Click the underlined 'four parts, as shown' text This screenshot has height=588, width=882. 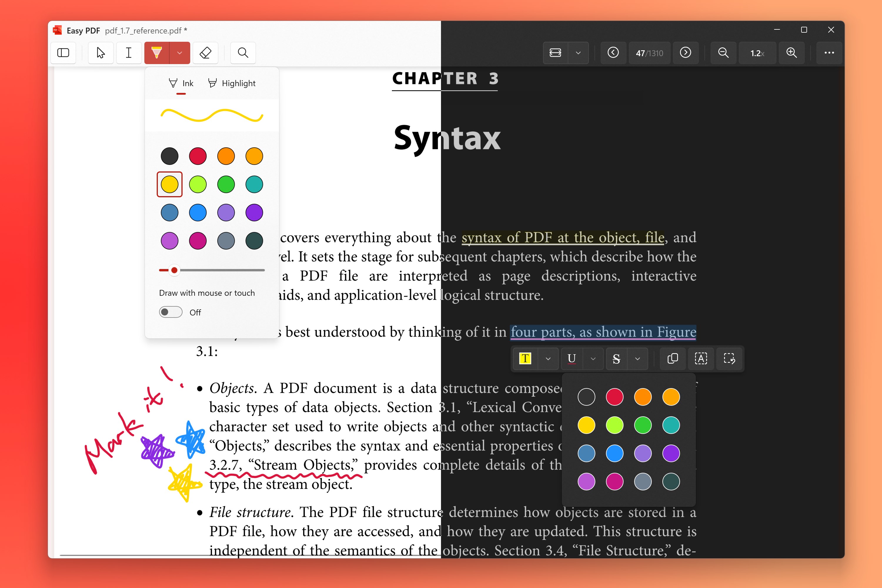603,332
